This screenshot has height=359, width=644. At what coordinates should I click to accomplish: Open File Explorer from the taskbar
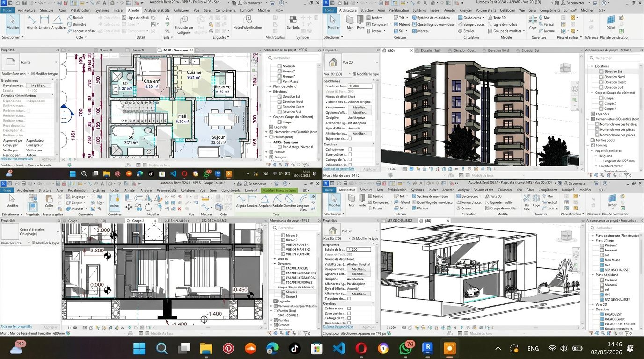[206, 348]
